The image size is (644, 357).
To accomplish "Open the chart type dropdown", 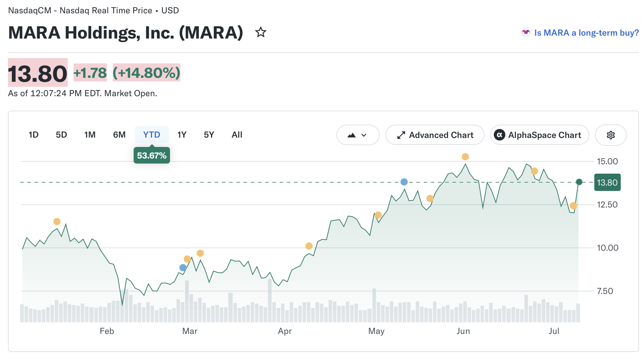I will 358,135.
